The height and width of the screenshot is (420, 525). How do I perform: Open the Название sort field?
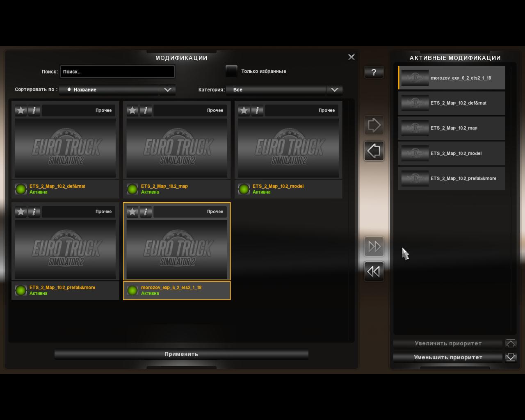(109, 90)
